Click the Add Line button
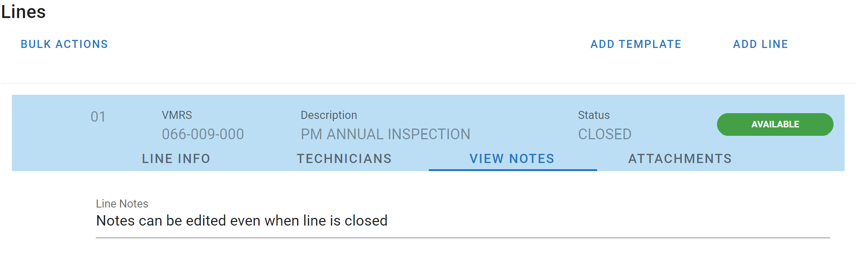The height and width of the screenshot is (267, 868). (x=760, y=44)
